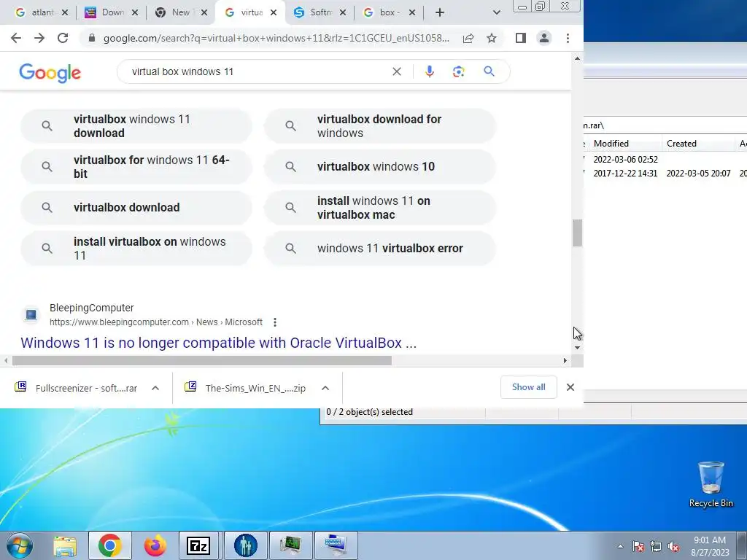Close the Softm tab
This screenshot has height=560, width=747.
pyautogui.click(x=343, y=13)
